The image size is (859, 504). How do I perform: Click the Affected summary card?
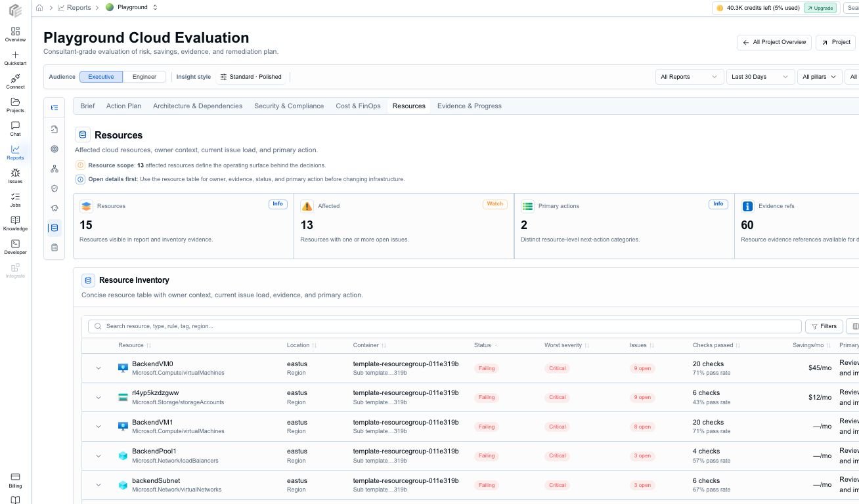(404, 226)
